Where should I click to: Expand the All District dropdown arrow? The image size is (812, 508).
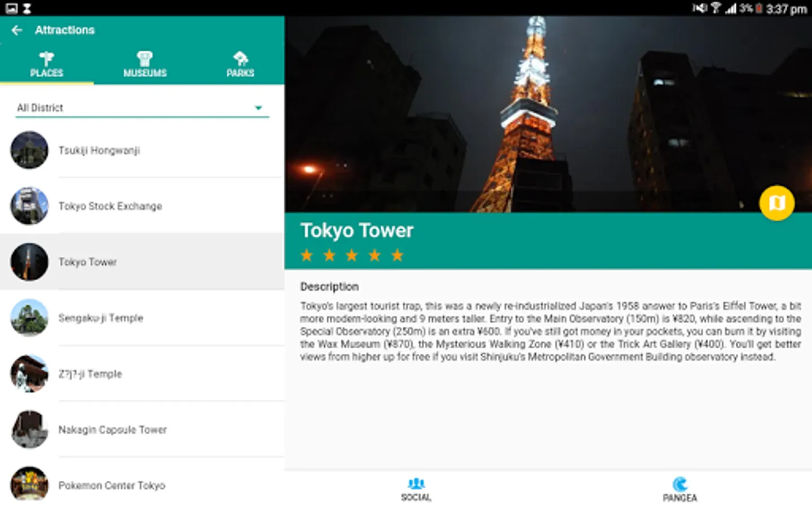[x=258, y=108]
